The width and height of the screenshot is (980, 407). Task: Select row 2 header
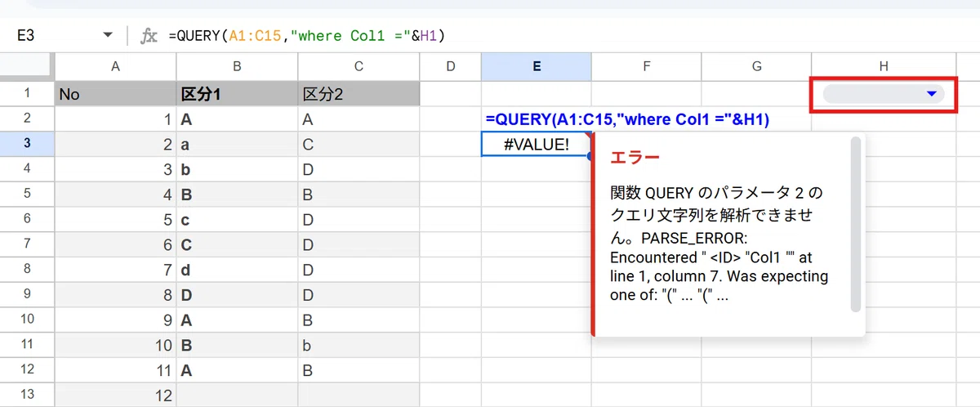tap(27, 119)
